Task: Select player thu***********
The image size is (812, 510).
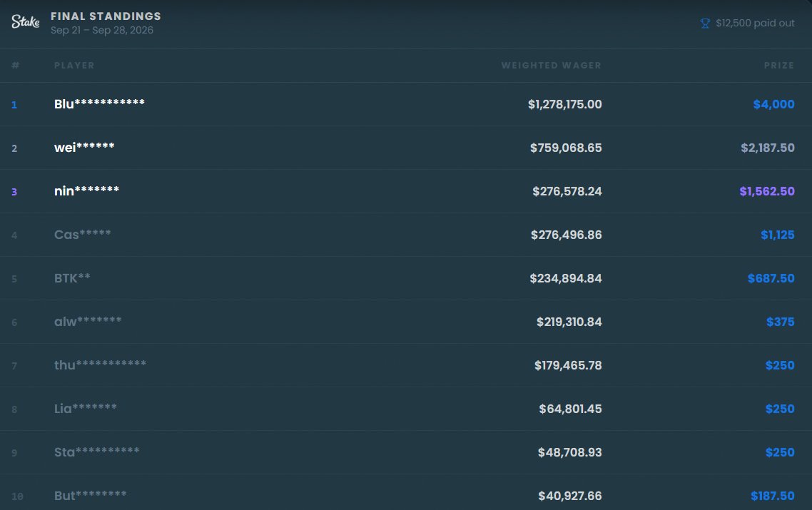Action: (100, 364)
